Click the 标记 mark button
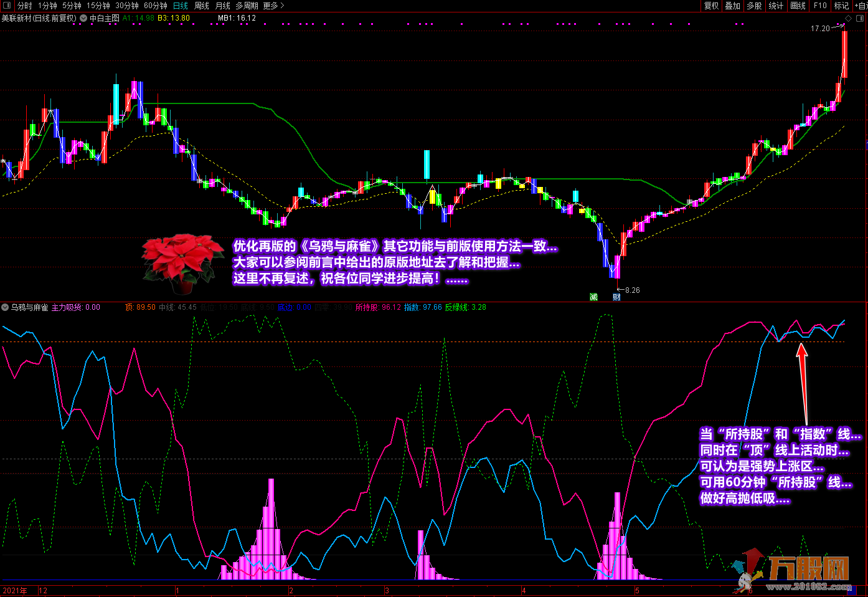This screenshot has width=868, height=597. [x=841, y=6]
